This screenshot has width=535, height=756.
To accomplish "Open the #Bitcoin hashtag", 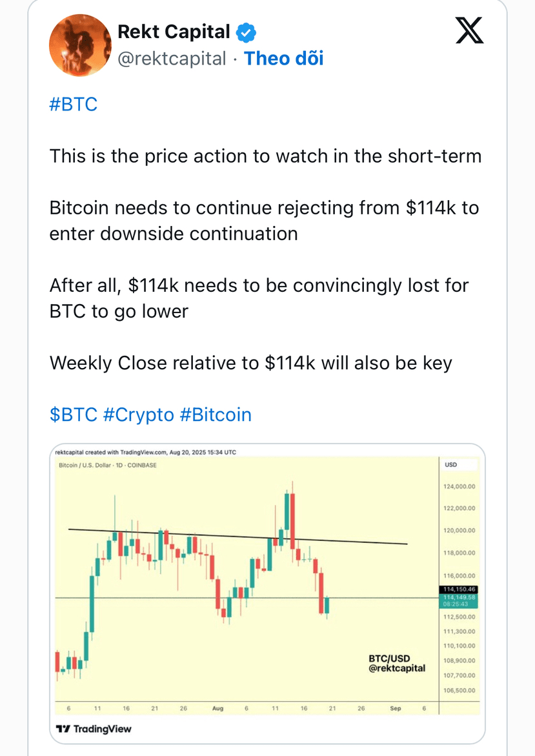I will (x=216, y=414).
